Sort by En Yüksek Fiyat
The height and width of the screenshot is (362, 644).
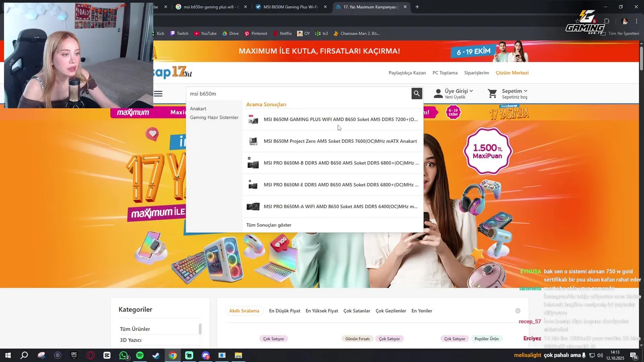(x=322, y=311)
